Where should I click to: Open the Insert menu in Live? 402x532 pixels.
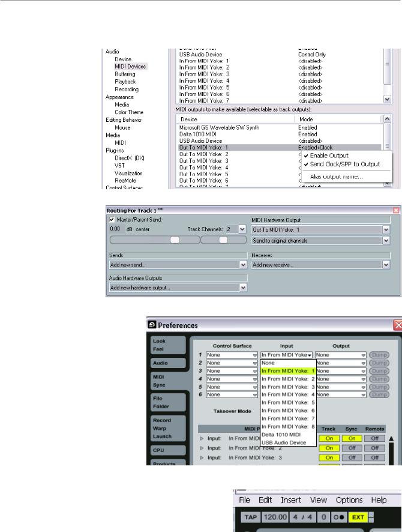[291, 500]
